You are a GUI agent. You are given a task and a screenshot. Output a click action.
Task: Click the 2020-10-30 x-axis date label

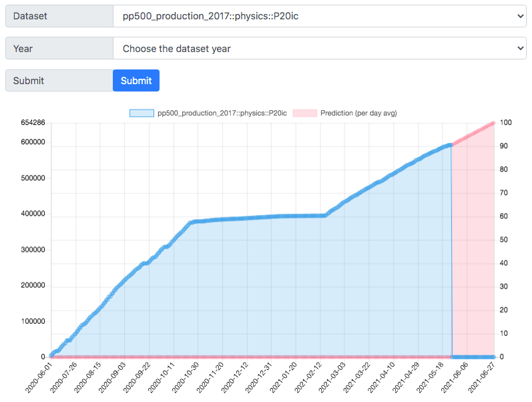click(186, 377)
